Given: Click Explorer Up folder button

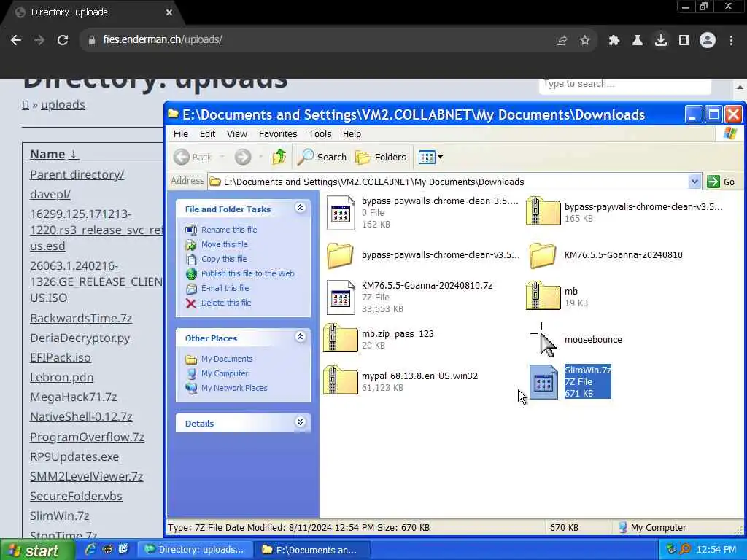Looking at the screenshot, I should 279,157.
